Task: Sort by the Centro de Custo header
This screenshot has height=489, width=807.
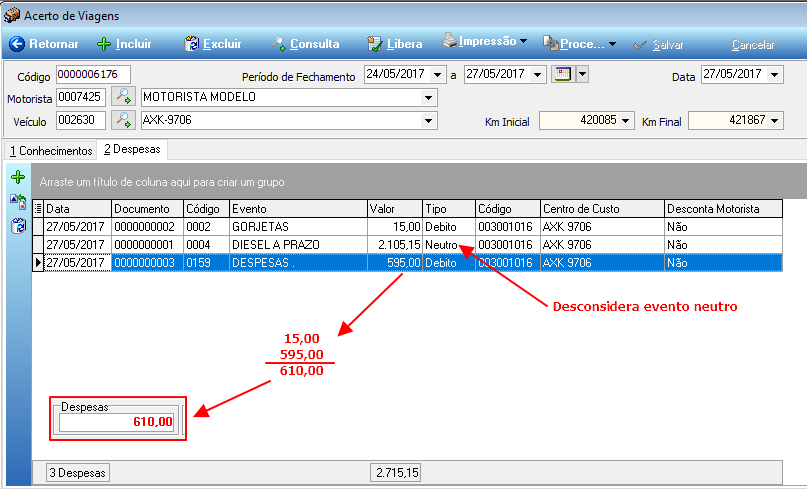Action: tap(602, 208)
